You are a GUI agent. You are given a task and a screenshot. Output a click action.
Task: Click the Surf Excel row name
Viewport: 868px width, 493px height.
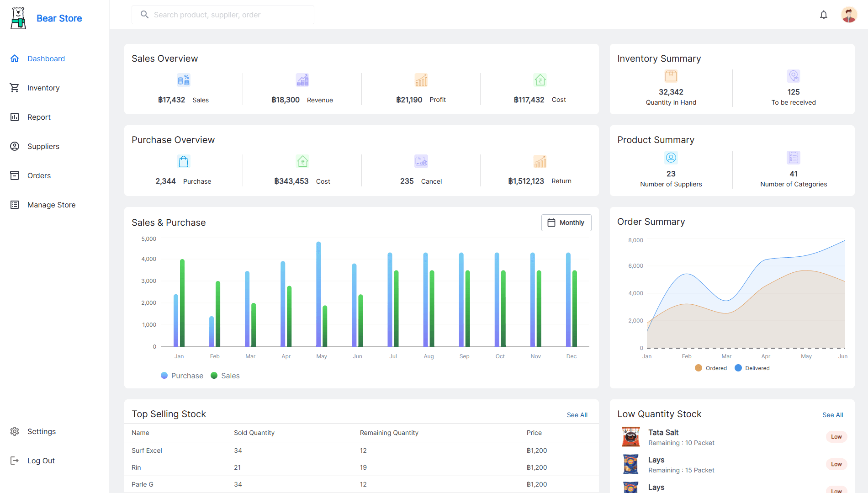point(147,451)
